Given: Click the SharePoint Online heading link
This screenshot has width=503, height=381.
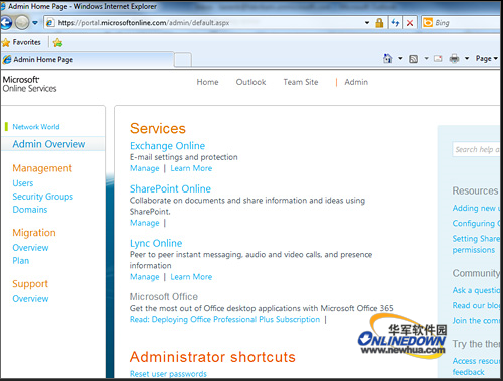Looking at the screenshot, I should coord(170,189).
